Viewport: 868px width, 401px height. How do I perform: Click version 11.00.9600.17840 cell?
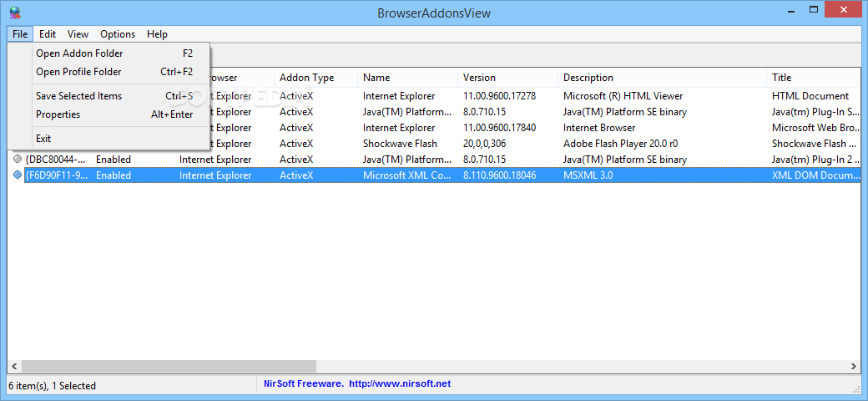point(499,128)
